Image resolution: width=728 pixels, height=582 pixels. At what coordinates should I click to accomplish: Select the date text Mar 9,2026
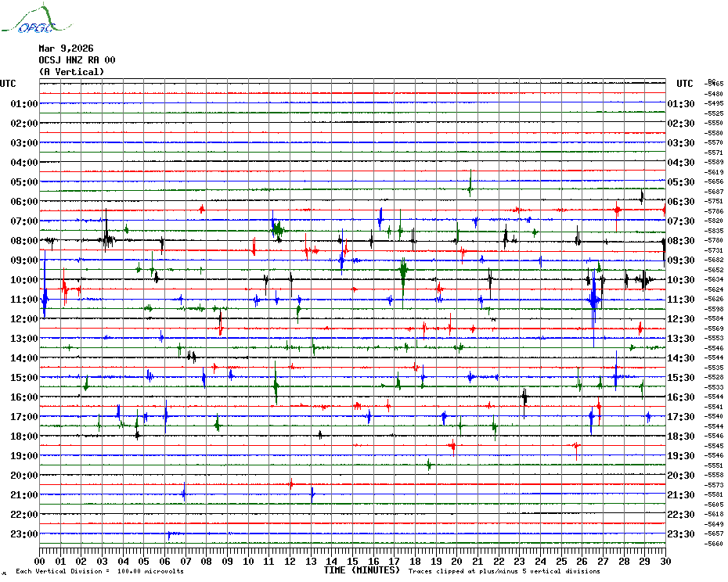(66, 48)
